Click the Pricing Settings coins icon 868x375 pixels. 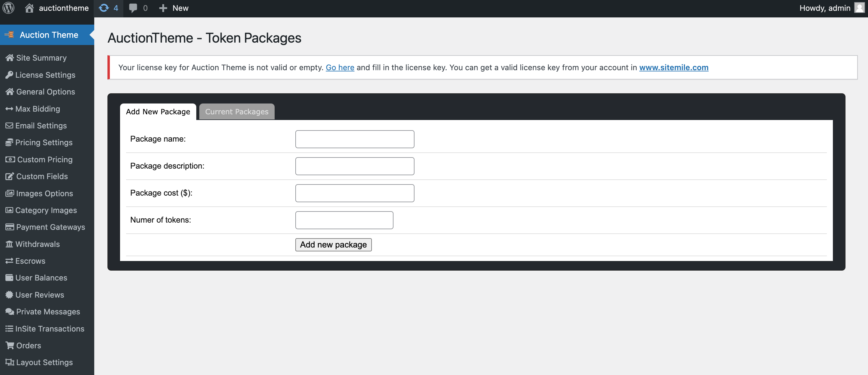click(x=9, y=142)
